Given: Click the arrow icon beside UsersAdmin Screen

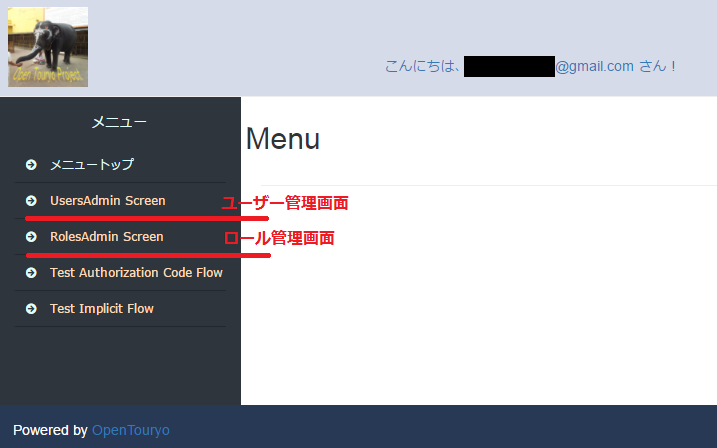Looking at the screenshot, I should (x=31, y=201).
